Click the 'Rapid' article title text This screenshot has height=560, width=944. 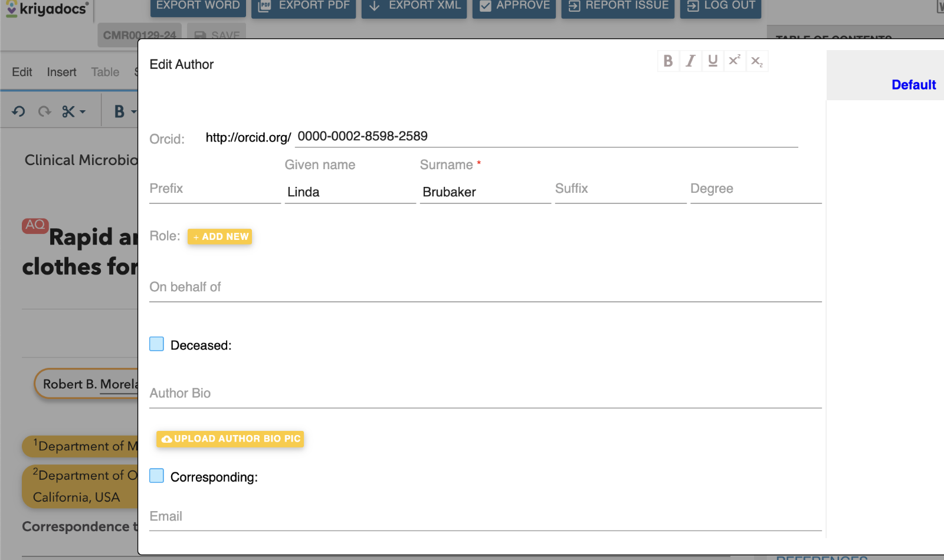point(81,237)
